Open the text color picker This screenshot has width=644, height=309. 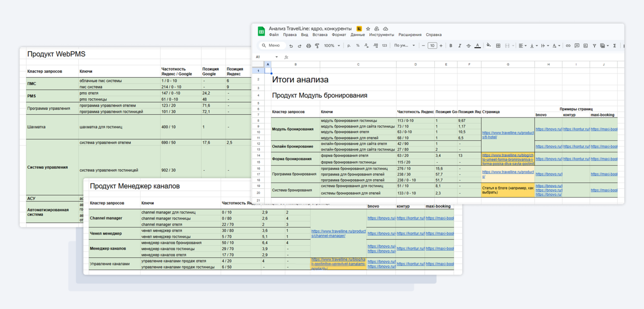(x=477, y=46)
